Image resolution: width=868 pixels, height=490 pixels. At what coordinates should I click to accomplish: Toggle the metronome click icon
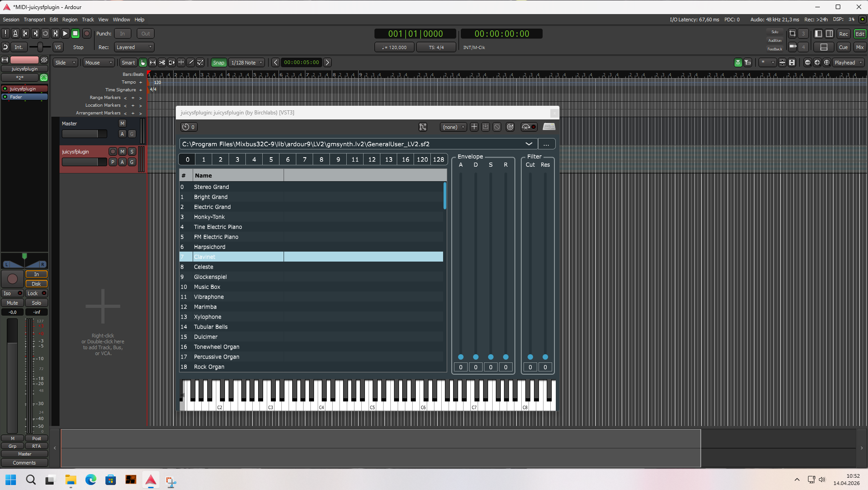(15, 34)
